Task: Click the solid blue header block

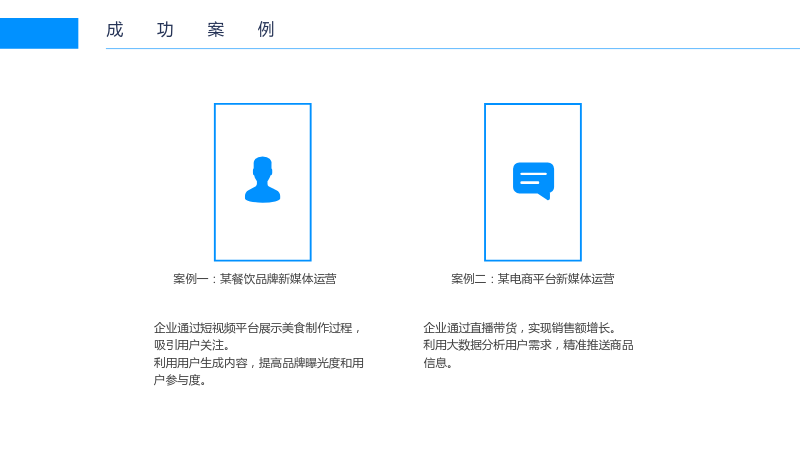Action: (39, 33)
